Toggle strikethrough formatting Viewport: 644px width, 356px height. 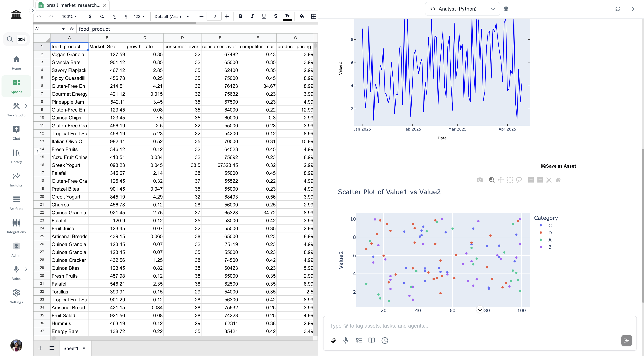pos(275,16)
